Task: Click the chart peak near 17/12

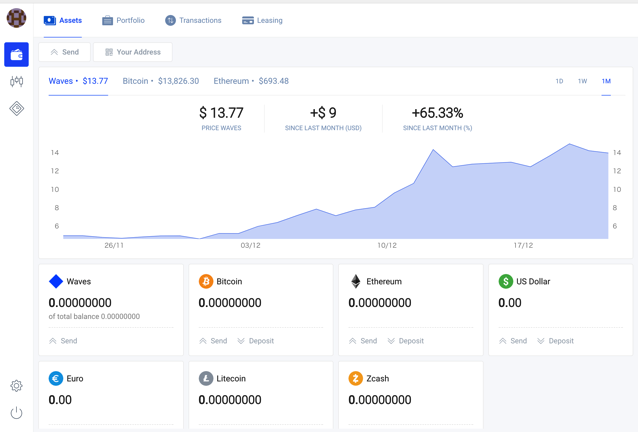Action: [x=569, y=144]
